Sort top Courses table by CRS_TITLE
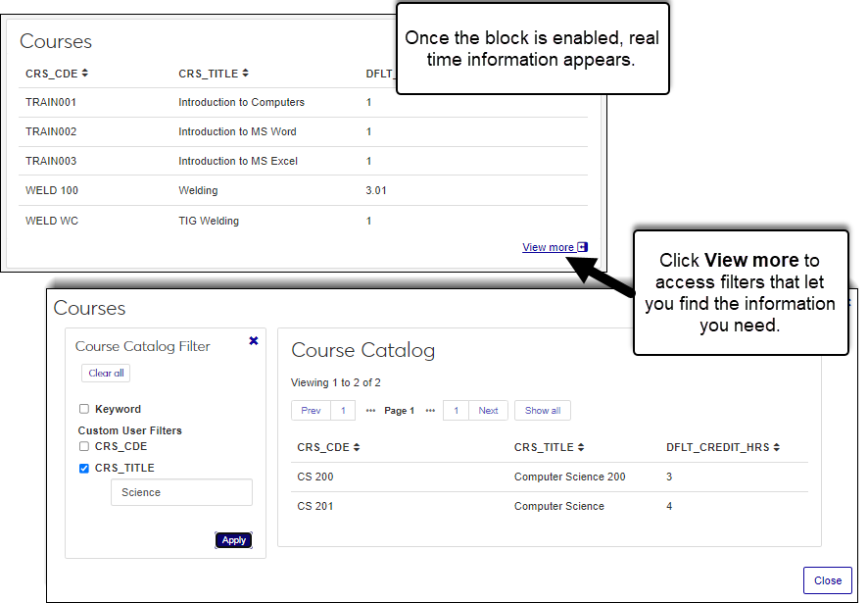 (x=214, y=74)
